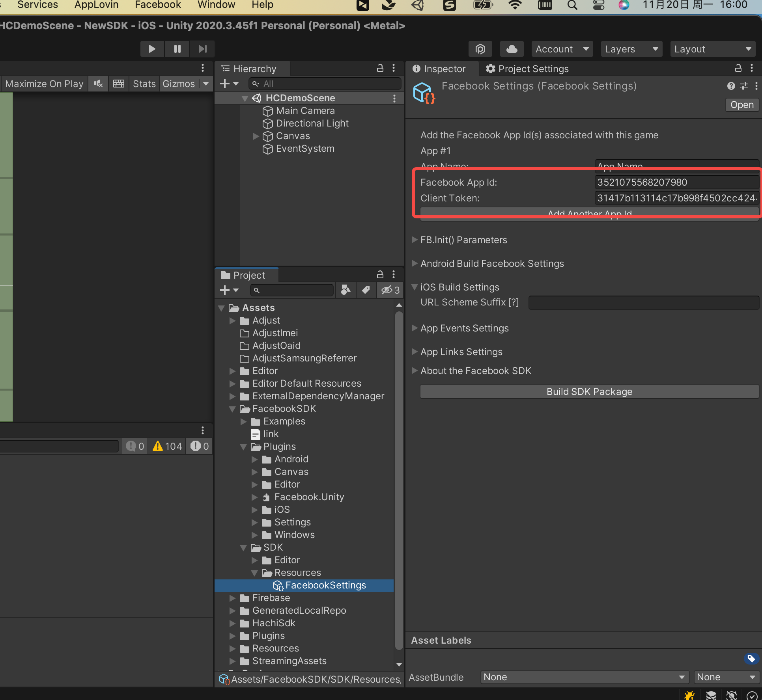This screenshot has width=762, height=700.
Task: Open Unity Collab services icon
Action: (x=480, y=49)
